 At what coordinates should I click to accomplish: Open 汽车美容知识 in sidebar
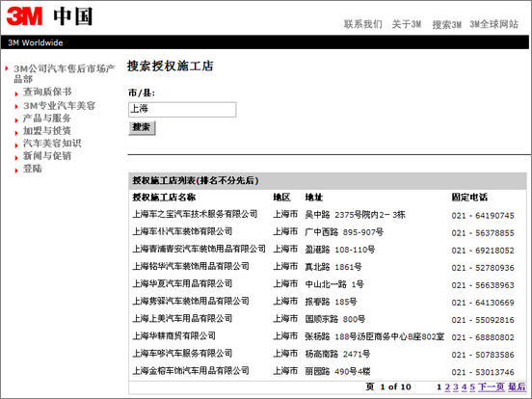pyautogui.click(x=52, y=144)
